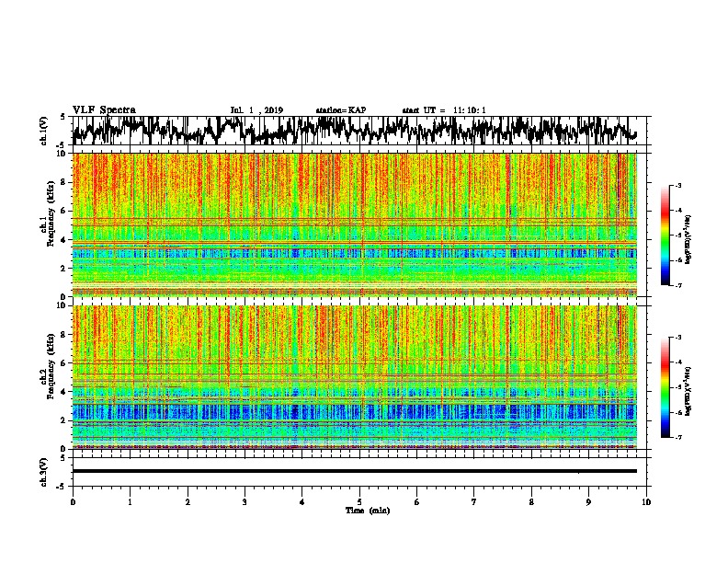Click the "5" tick on ch.3(V) axis
The width and height of the screenshot is (728, 563).
63,458
